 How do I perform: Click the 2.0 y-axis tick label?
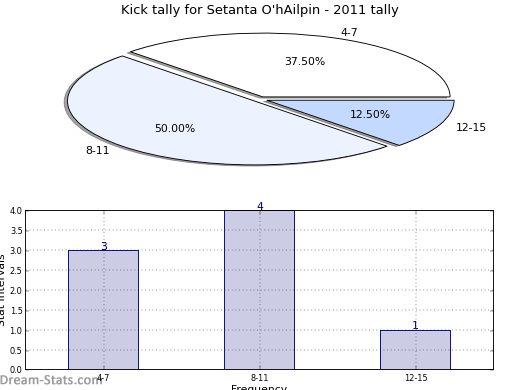click(x=16, y=291)
